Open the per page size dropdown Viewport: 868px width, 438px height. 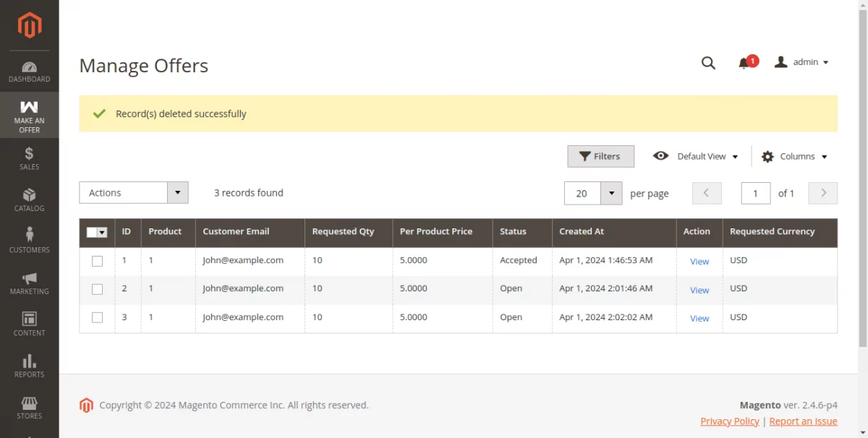click(611, 193)
